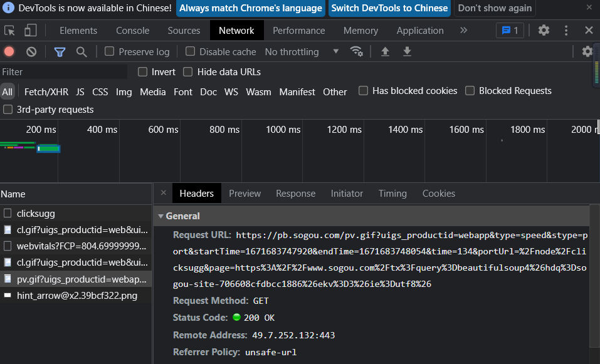Screen dimensions: 600x364
Task: Filter requests by CSS type
Action: click(x=100, y=91)
